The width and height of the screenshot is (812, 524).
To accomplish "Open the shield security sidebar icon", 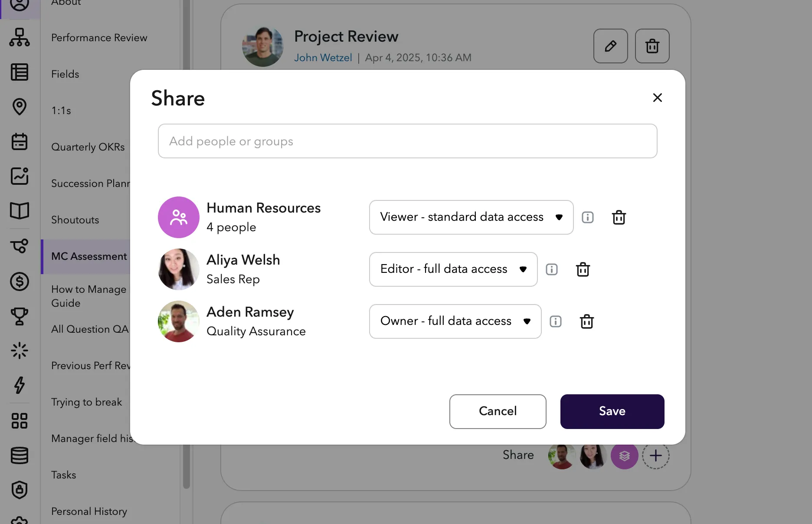I will pos(20,490).
